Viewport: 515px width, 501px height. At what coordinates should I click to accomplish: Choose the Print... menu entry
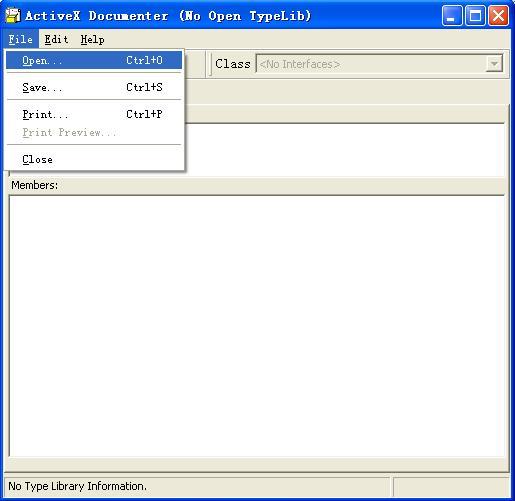click(94, 114)
